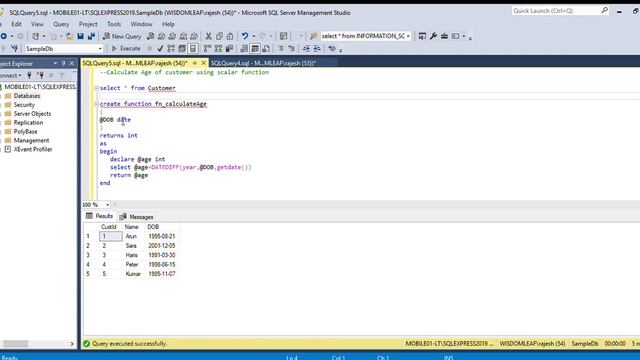
Task: Select Databases folder in Object Explorer
Action: [x=27, y=96]
